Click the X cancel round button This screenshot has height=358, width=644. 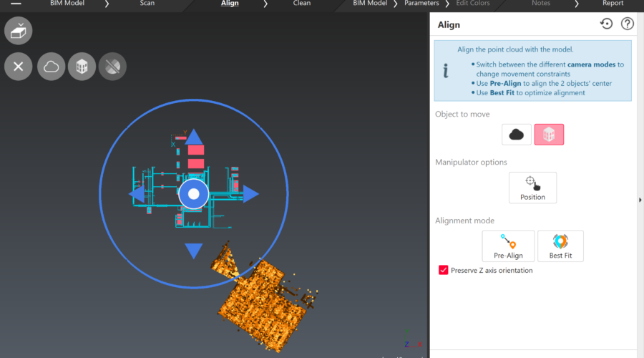(x=19, y=67)
